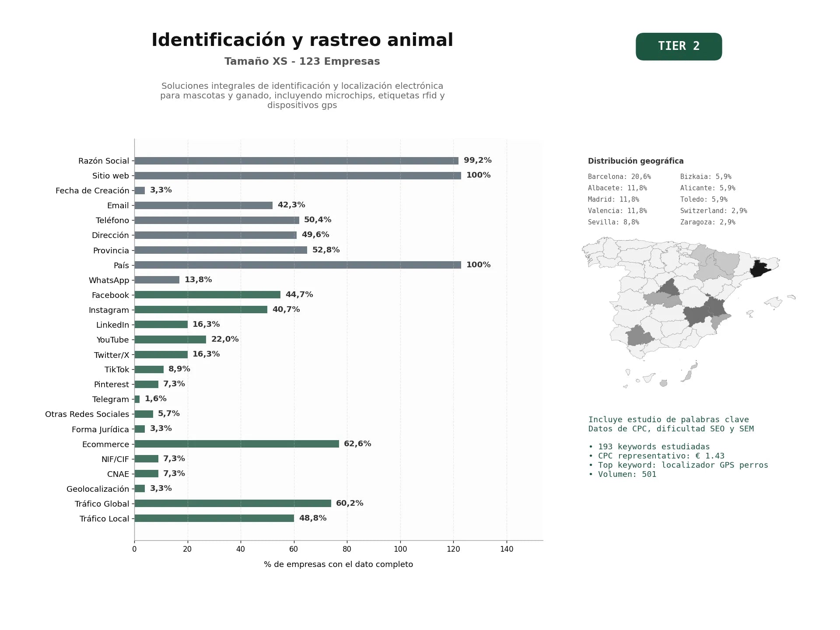The image size is (840, 630).
Task: Click the 'Teléfono' value 50,4%
Action: (318, 220)
